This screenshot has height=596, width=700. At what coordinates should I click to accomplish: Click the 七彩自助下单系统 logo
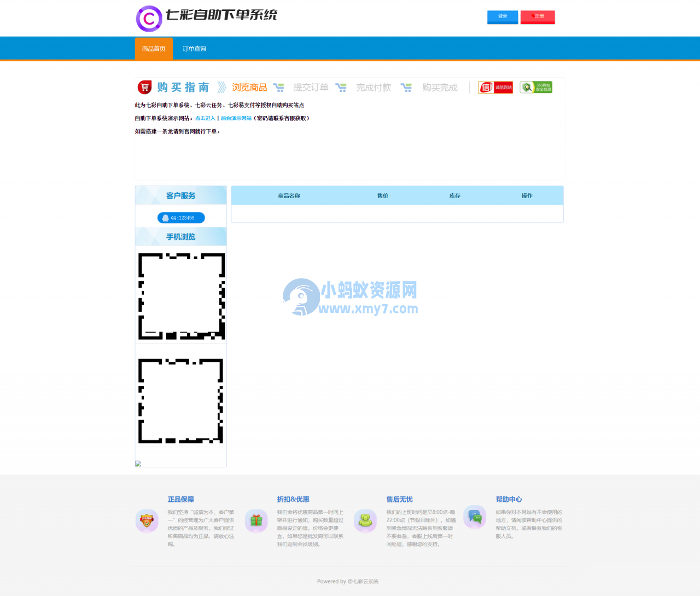tap(207, 18)
